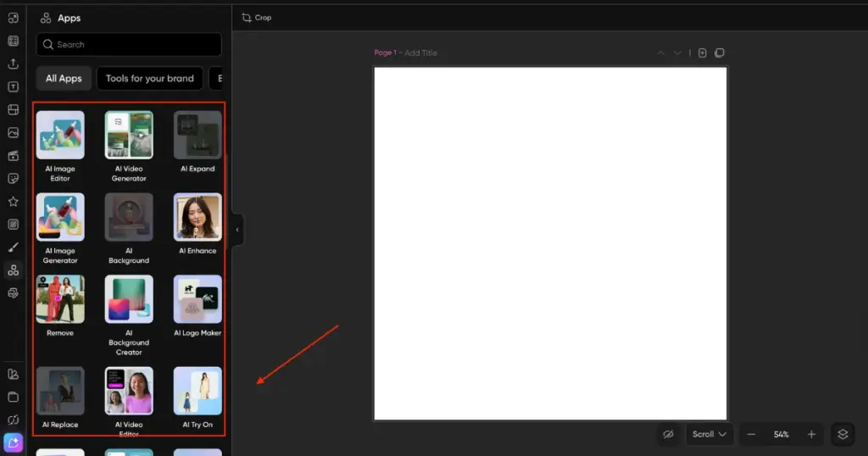Click the 54% zoom level value
Image resolution: width=868 pixels, height=456 pixels.
[x=781, y=435]
